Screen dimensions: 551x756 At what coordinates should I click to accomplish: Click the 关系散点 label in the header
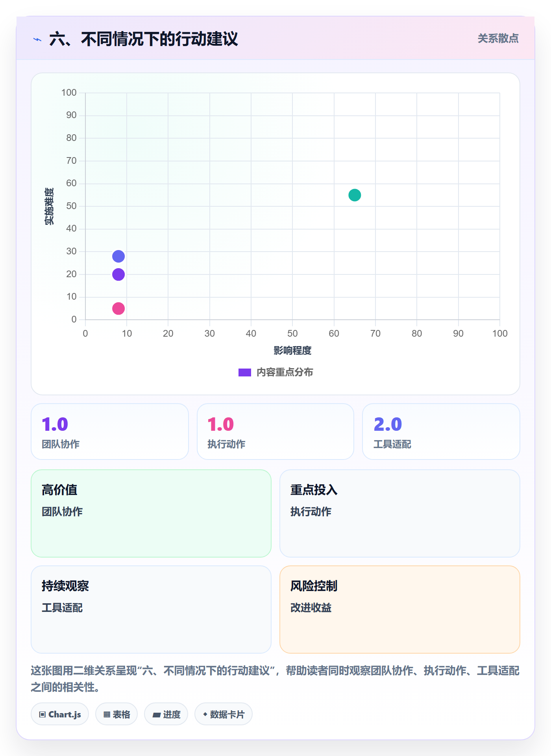[498, 39]
